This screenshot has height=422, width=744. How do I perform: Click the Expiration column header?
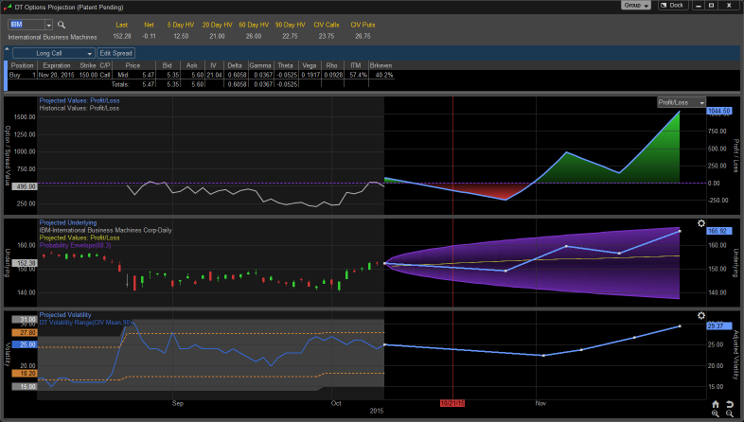point(56,66)
